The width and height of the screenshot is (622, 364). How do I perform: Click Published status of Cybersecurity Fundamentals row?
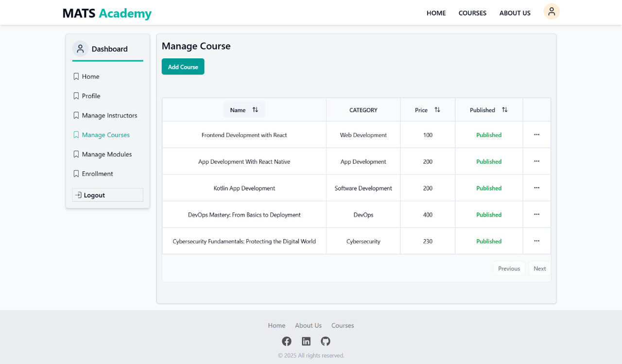pos(489,242)
